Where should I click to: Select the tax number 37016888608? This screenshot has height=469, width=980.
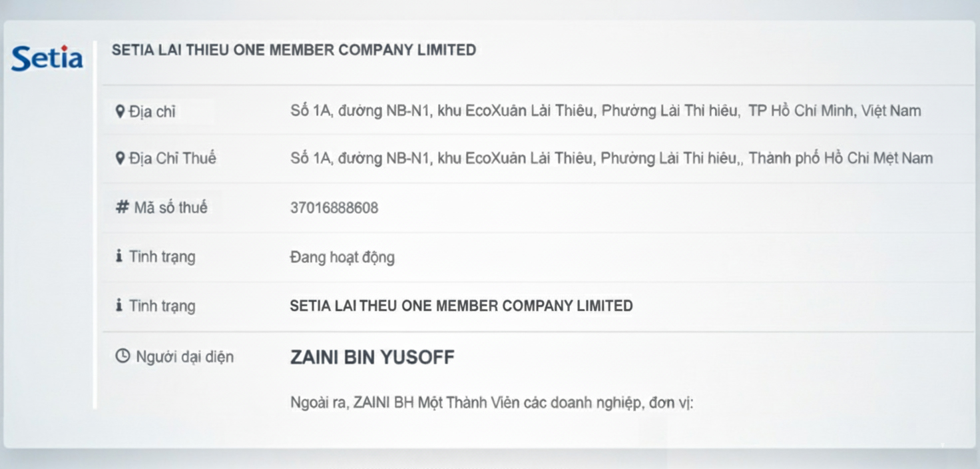pos(334,208)
